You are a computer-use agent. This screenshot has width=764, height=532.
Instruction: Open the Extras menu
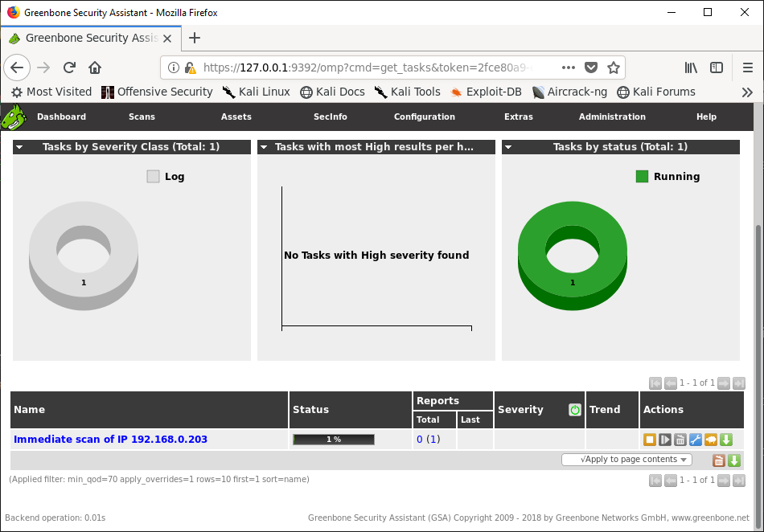pyautogui.click(x=519, y=117)
